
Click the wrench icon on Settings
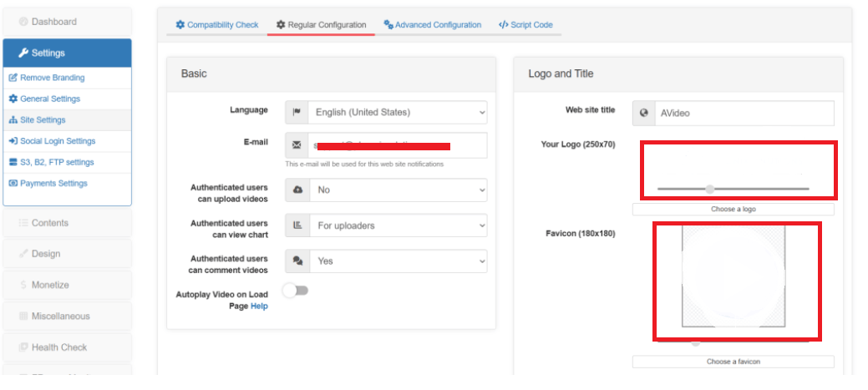pos(23,53)
